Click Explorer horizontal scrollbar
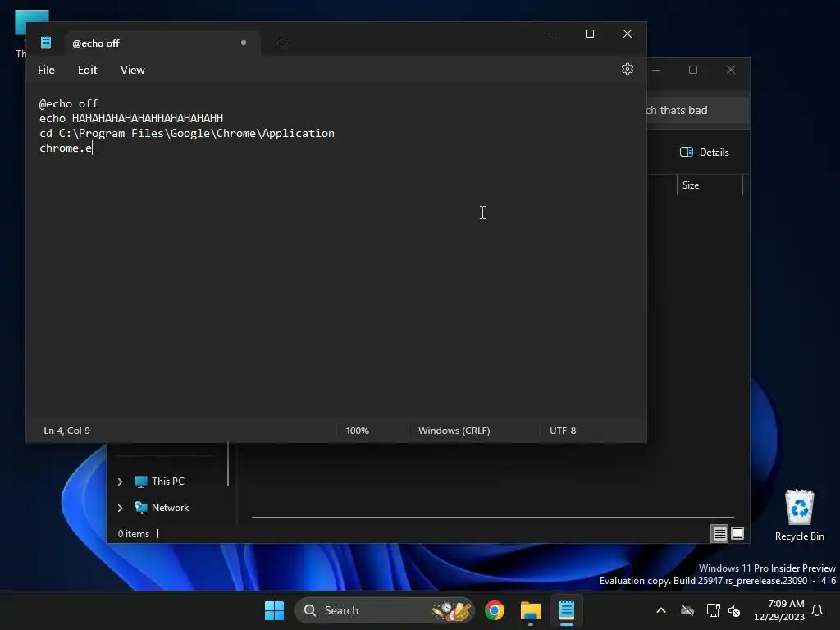The width and height of the screenshot is (840, 630). (493, 518)
